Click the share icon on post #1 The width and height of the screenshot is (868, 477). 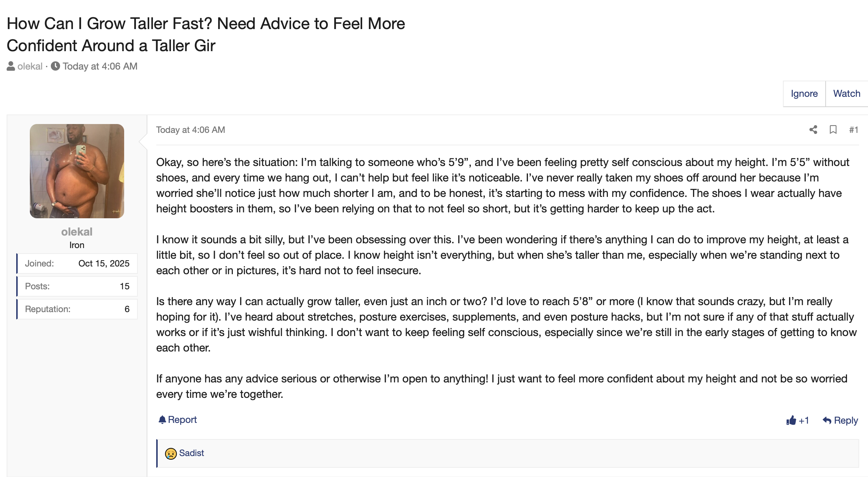813,130
